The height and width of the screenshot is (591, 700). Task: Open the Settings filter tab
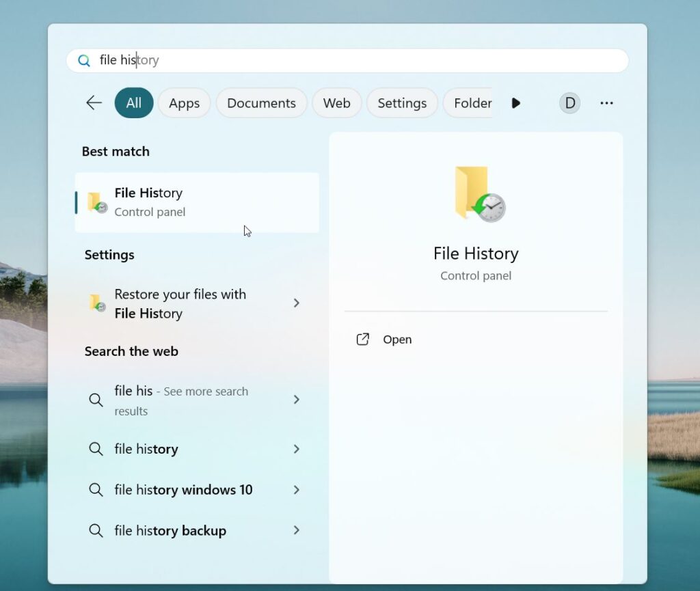[402, 102]
